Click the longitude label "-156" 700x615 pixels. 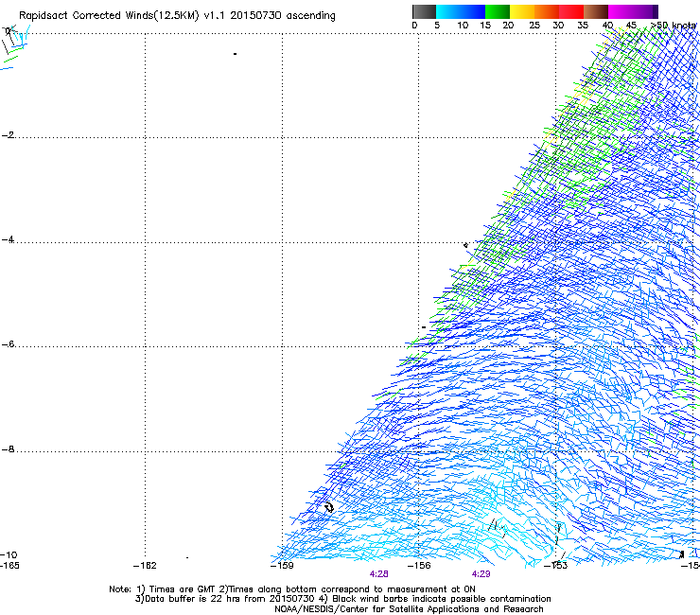(x=419, y=566)
